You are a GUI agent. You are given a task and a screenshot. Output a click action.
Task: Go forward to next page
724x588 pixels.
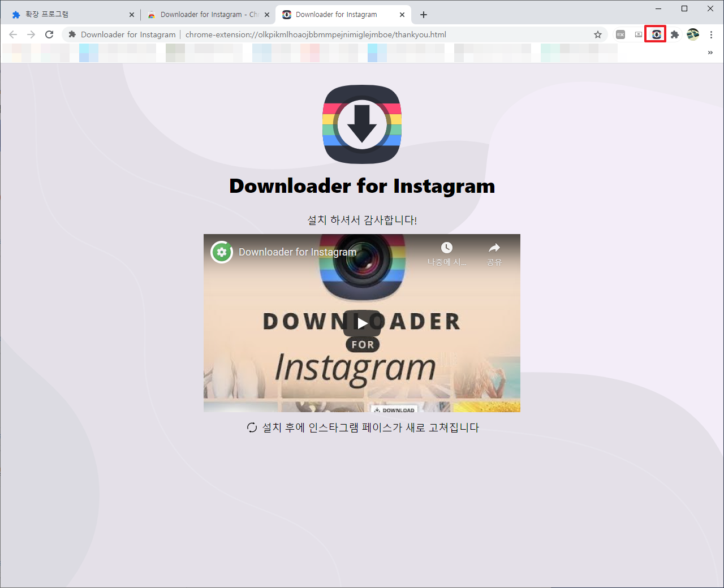[31, 34]
